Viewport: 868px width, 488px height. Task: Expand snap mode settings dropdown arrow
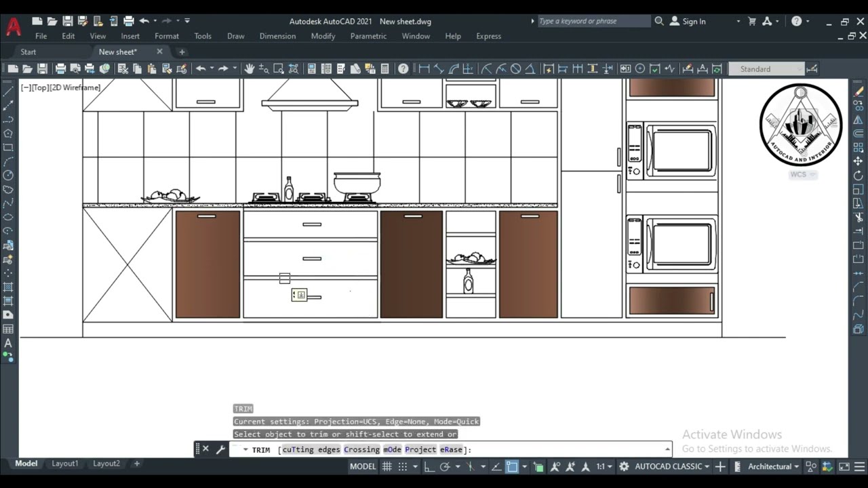click(x=415, y=466)
